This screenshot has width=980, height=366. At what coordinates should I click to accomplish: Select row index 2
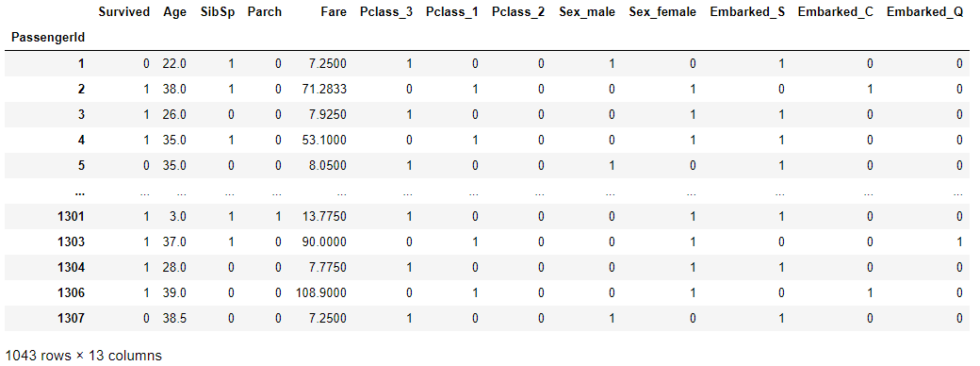[x=81, y=89]
